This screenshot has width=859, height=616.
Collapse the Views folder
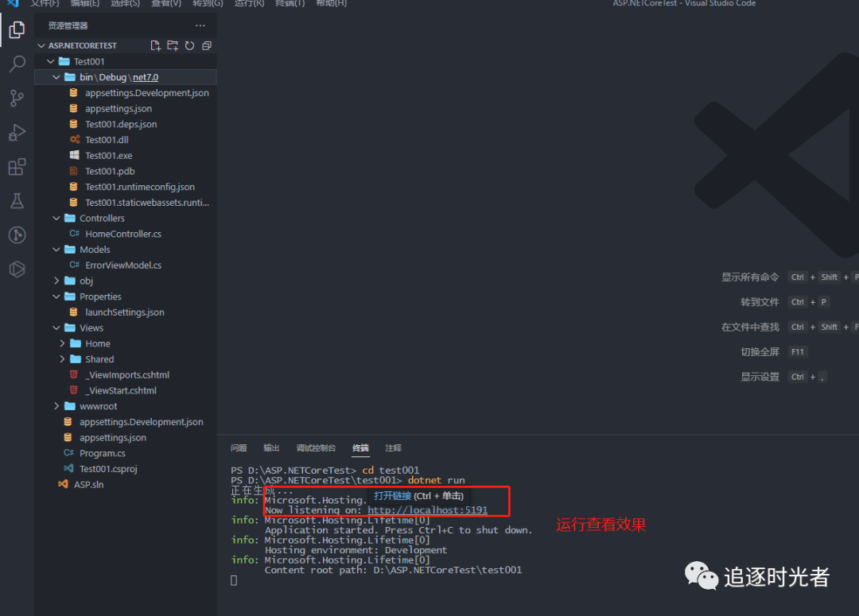[x=56, y=328]
